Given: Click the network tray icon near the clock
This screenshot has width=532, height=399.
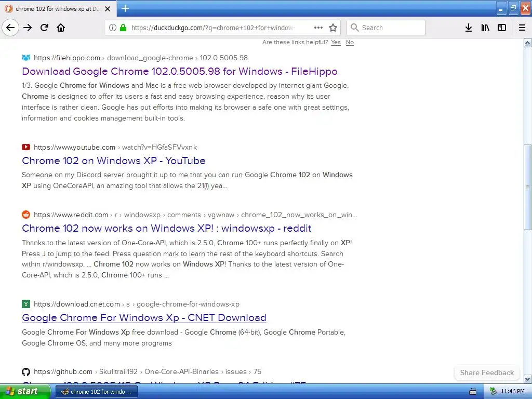Looking at the screenshot, I should click(x=493, y=391).
